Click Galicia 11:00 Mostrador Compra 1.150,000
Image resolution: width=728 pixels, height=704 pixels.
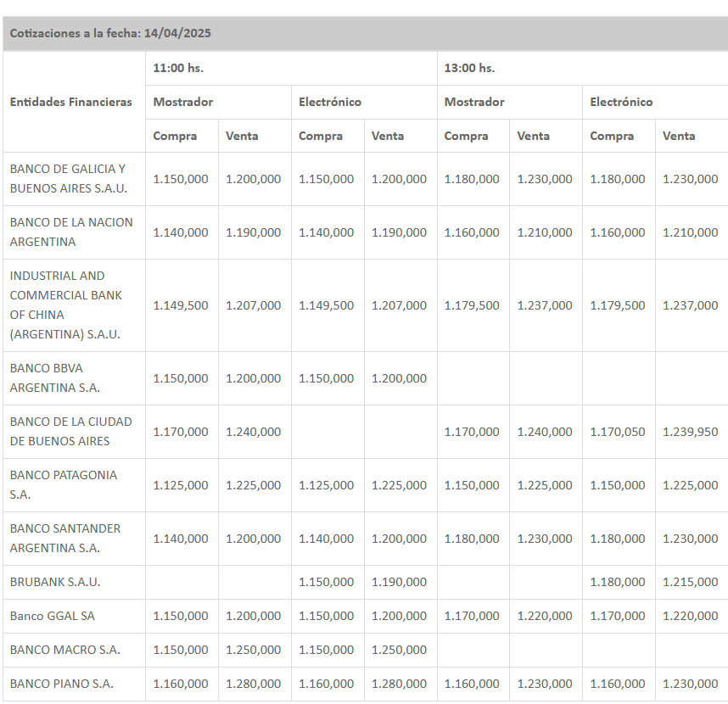pos(181,179)
